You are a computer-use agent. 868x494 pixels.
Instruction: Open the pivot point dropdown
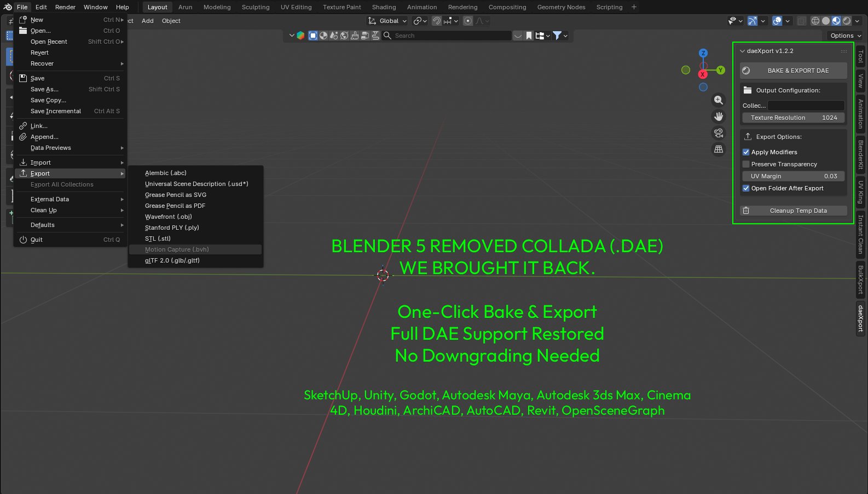[420, 21]
